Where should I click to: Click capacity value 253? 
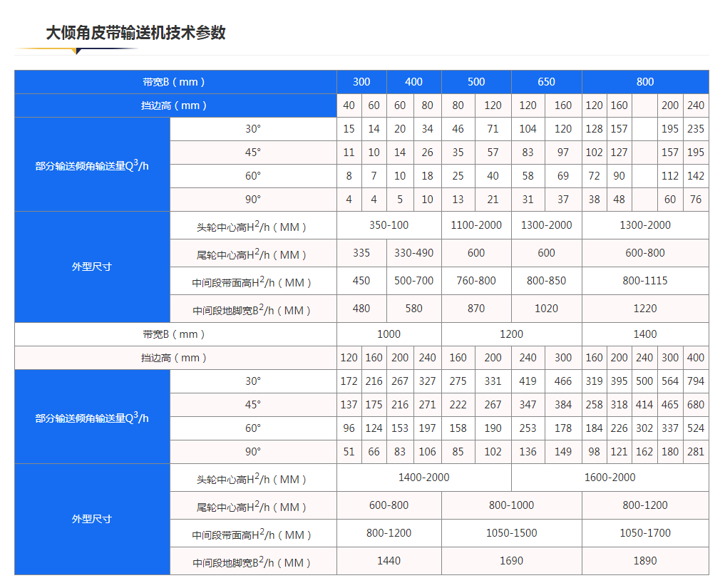click(x=528, y=428)
